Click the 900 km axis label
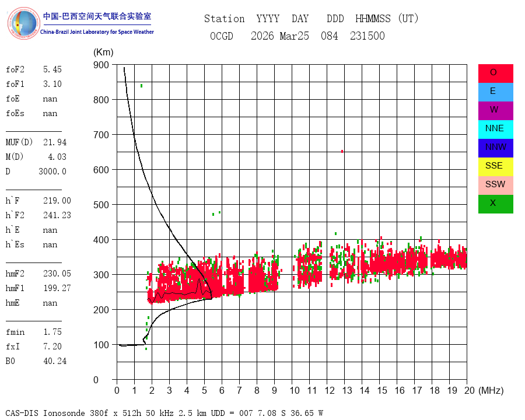This screenshot has width=525, height=420. (x=101, y=65)
